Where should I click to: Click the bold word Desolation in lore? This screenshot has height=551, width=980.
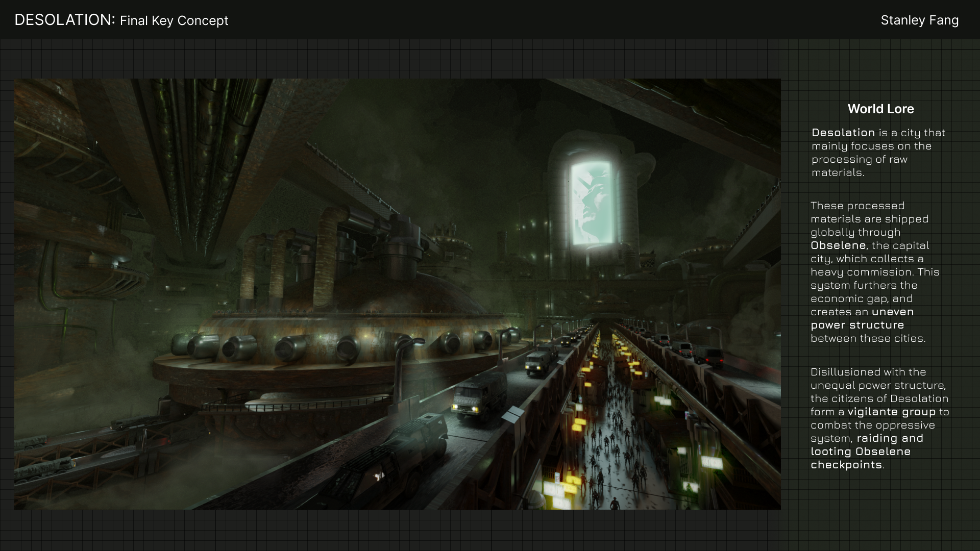pyautogui.click(x=843, y=133)
